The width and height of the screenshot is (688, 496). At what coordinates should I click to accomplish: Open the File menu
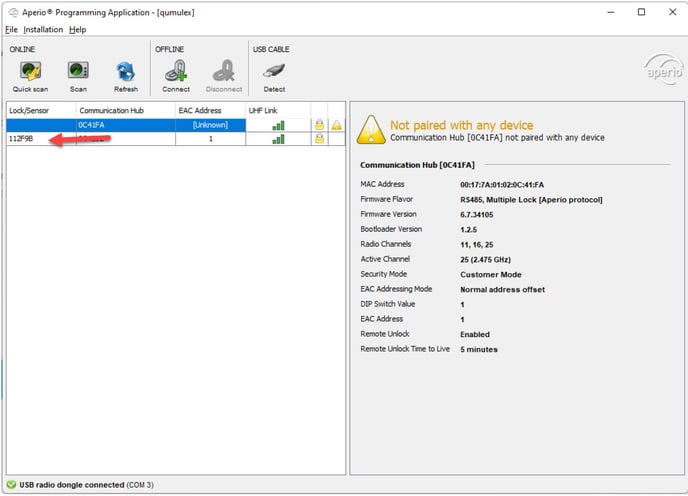click(x=11, y=29)
